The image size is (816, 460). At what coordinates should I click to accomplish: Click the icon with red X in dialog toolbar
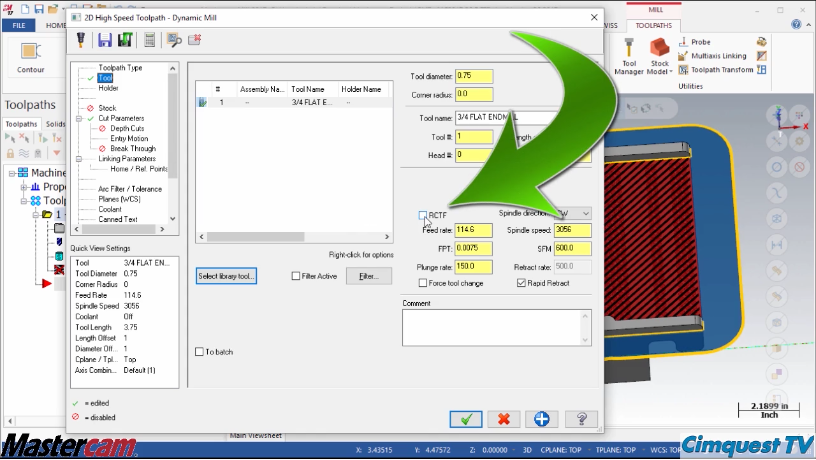(x=195, y=40)
